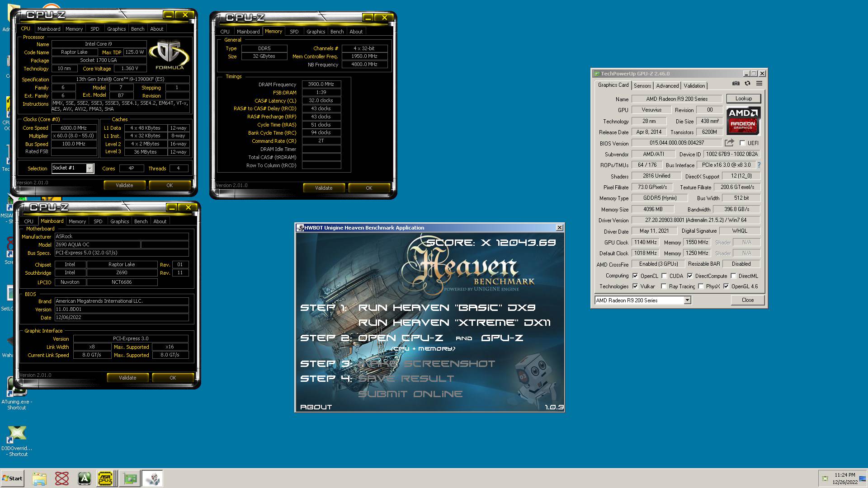Viewport: 868px width, 488px height.
Task: Switch to GPU-Z via its taskbar icon
Action: 130,479
